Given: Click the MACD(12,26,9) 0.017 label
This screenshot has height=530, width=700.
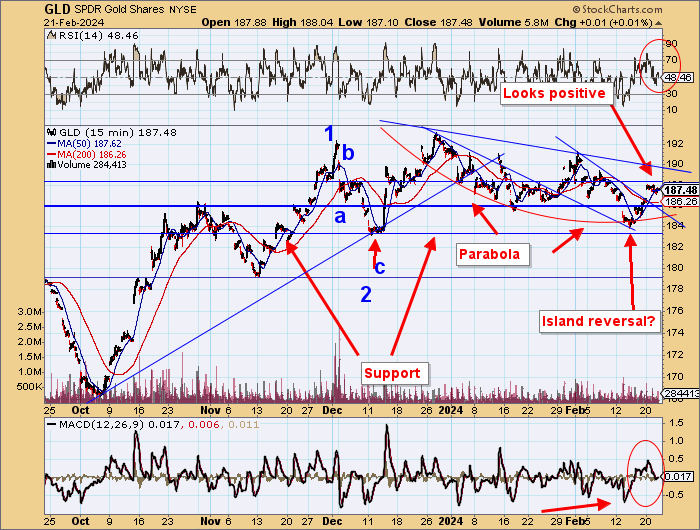Looking at the screenshot, I should point(120,424).
